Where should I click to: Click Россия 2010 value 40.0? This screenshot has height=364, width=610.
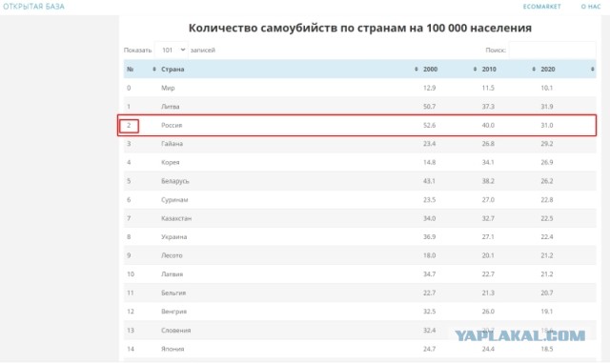(488, 125)
